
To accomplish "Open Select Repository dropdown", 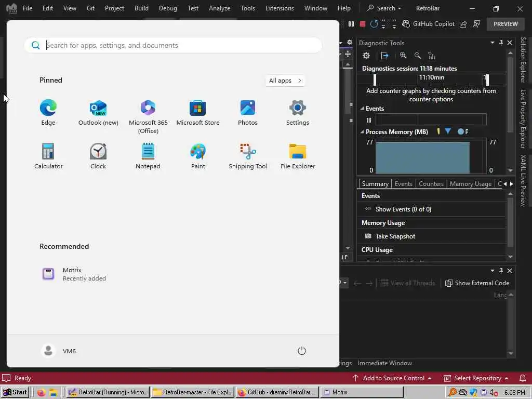I will [x=476, y=378].
